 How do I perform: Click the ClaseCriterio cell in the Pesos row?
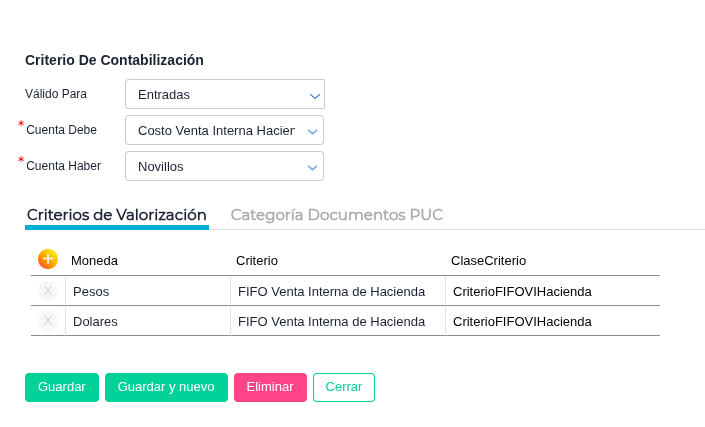point(551,291)
